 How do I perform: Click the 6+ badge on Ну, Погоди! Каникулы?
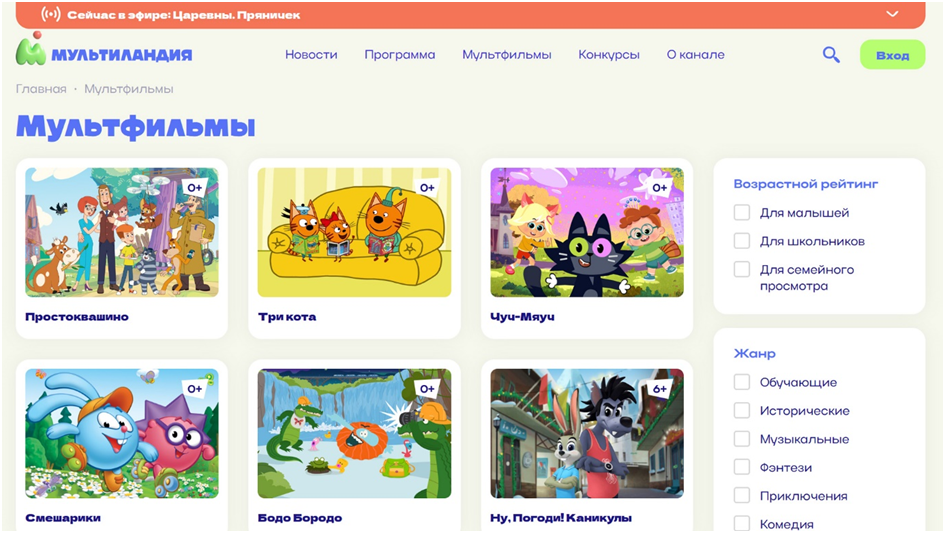[x=660, y=389]
